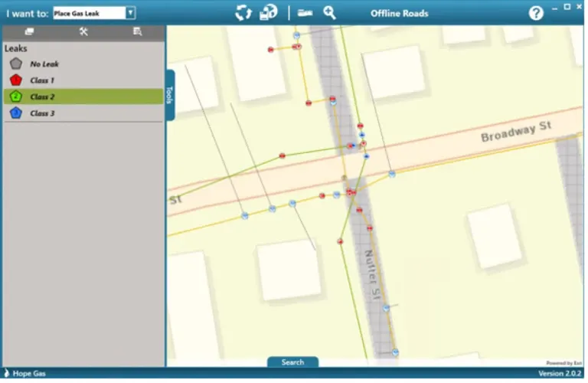Open the 'I want to' dropdown arrow
Image resolution: width=588 pixels, height=383 pixels.
click(130, 13)
